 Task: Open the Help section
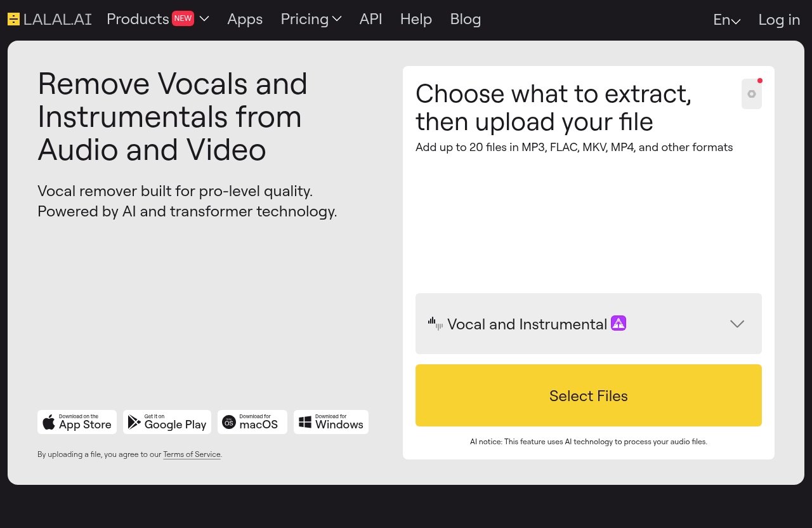tap(416, 19)
